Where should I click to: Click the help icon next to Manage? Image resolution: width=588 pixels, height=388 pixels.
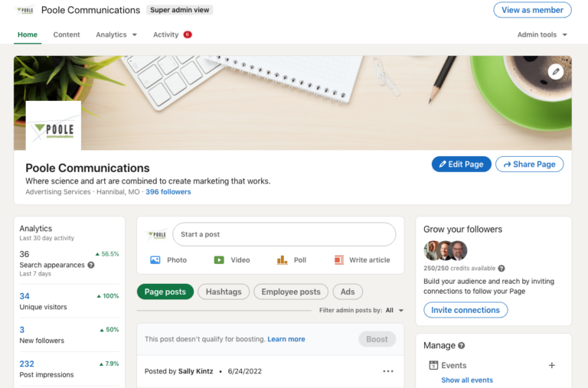click(462, 346)
